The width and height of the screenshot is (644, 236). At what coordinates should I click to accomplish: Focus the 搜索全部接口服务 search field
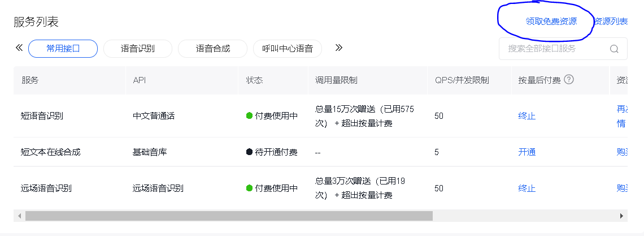pyautogui.click(x=563, y=49)
